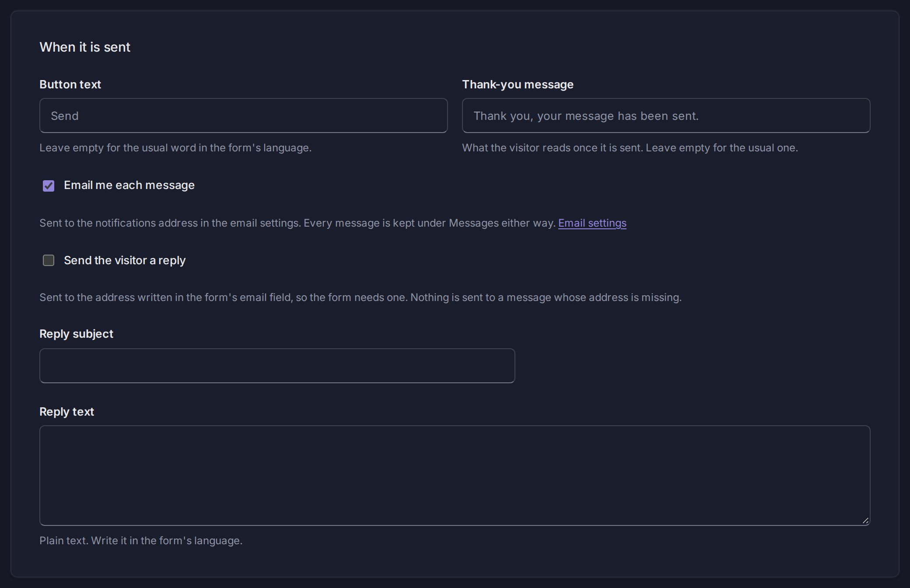Viewport: 910px width, 588px height.
Task: Click into the Thank-you message field
Action: [x=666, y=115]
